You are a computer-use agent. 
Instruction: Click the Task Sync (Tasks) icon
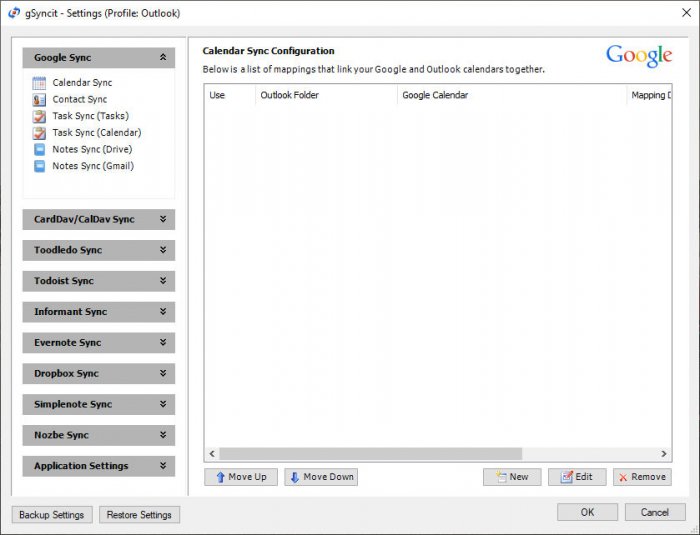pyautogui.click(x=39, y=116)
